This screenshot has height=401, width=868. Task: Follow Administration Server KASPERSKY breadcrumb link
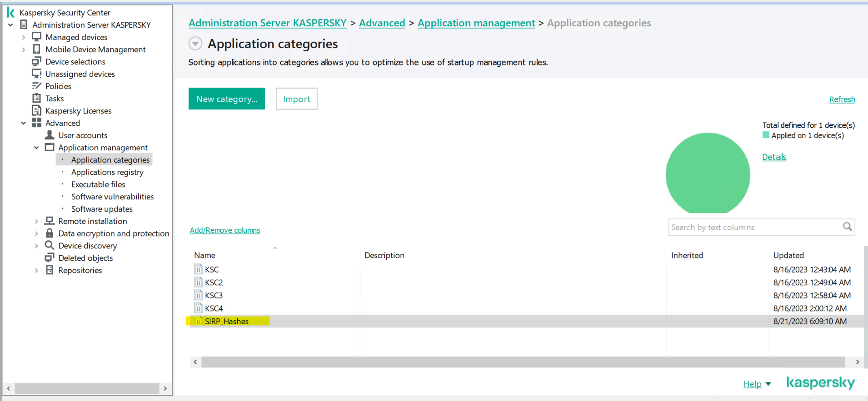click(267, 23)
